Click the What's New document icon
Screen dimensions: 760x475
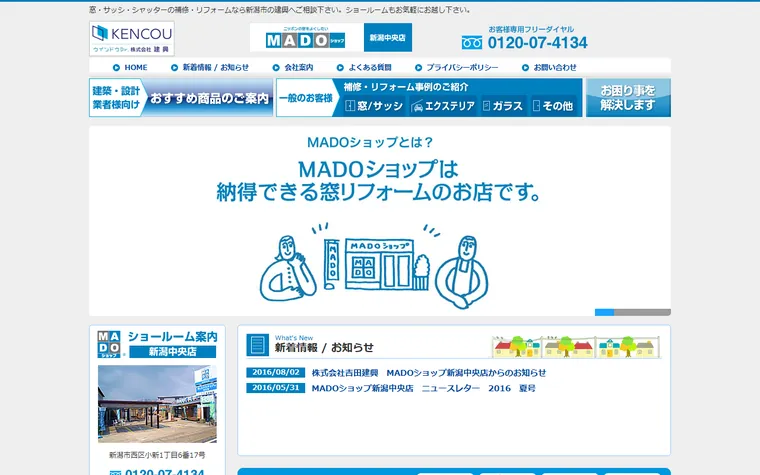257,345
